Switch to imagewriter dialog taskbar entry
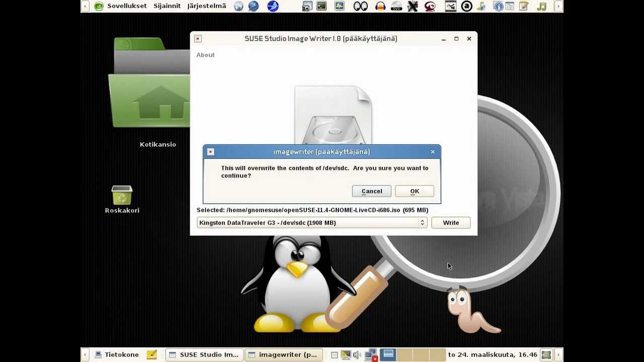The image size is (644, 362). [x=284, y=354]
